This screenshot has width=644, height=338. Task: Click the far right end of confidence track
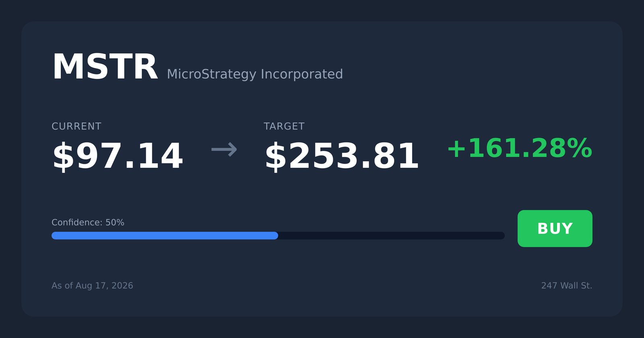coord(502,235)
